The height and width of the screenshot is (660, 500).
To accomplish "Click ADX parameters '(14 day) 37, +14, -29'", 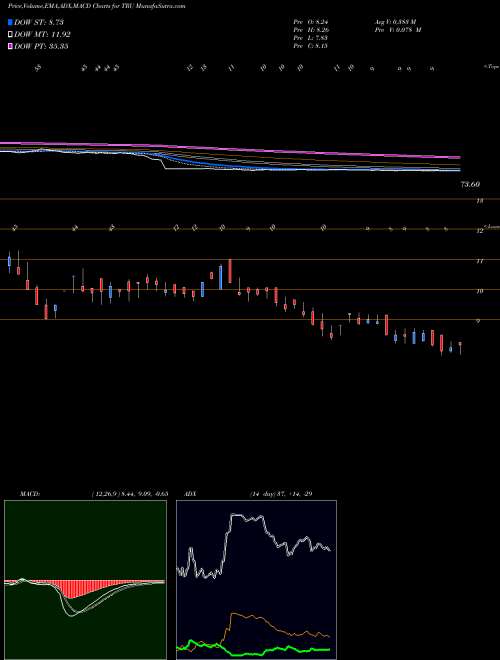I will tap(281, 494).
